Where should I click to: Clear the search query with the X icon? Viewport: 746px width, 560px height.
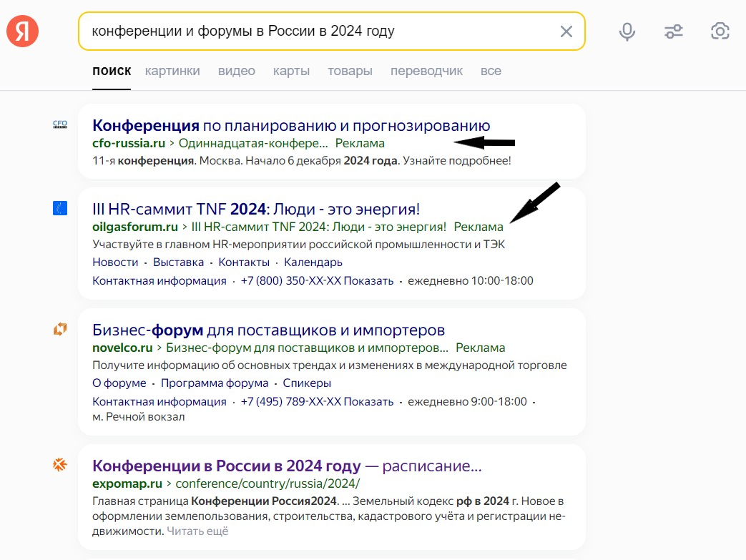[x=566, y=31]
